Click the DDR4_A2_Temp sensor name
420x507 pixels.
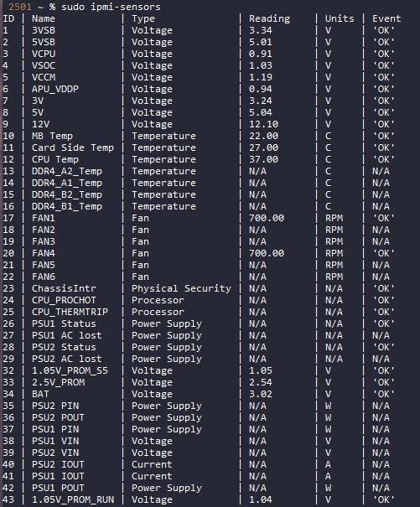(67, 171)
